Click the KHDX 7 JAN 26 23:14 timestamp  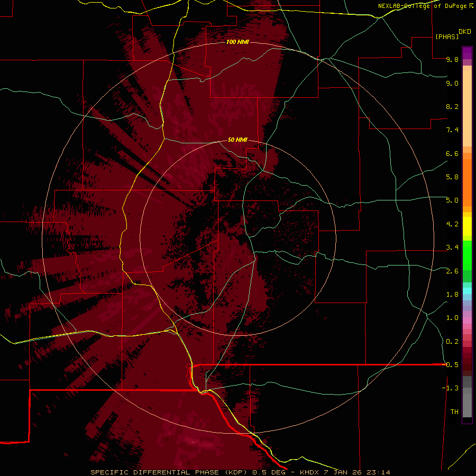pos(344,472)
